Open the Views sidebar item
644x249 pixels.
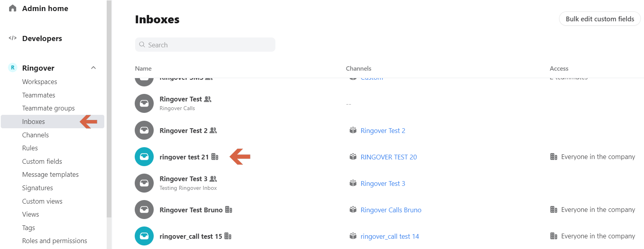click(30, 214)
